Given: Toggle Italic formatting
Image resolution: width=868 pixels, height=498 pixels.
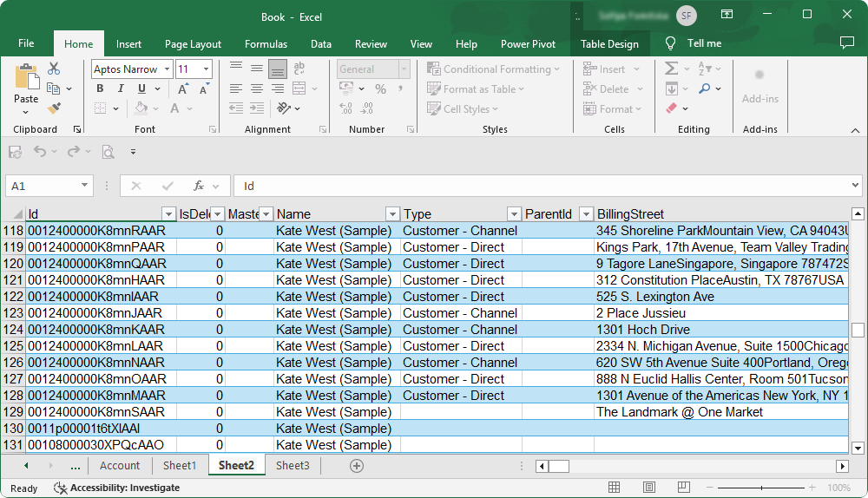Looking at the screenshot, I should point(121,88).
